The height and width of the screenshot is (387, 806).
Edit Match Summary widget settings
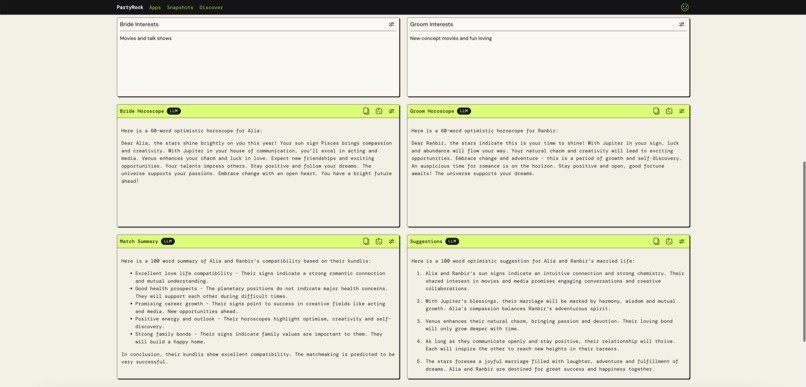[391, 241]
